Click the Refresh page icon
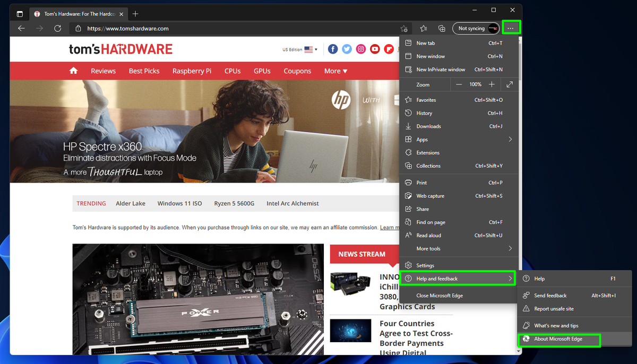 coord(57,29)
